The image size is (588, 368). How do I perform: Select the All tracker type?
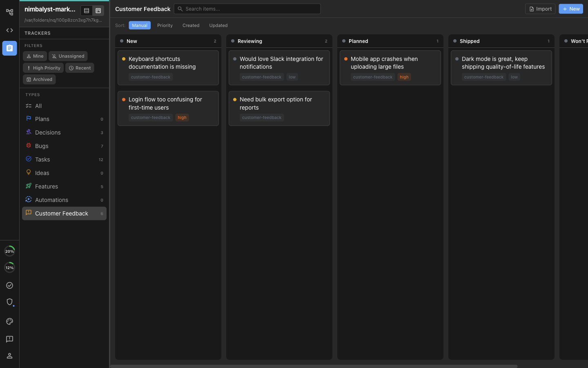(x=64, y=106)
